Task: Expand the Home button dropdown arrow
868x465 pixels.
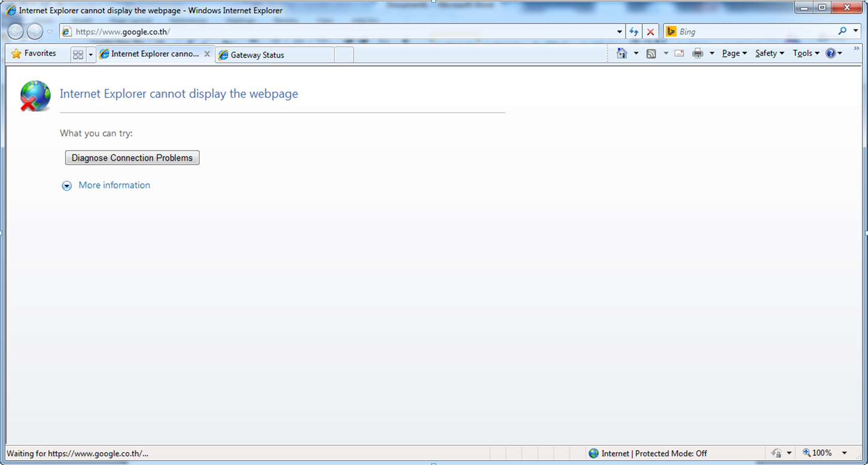Action: click(636, 53)
